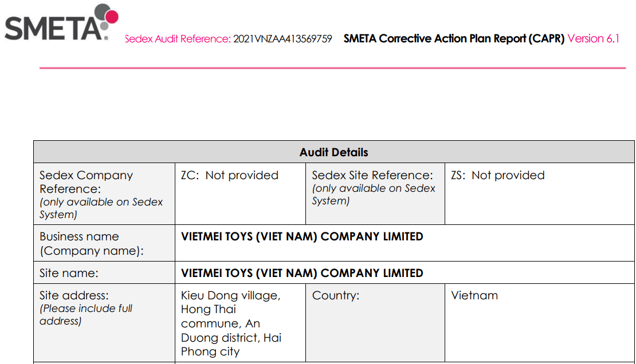Click the "Sedex Company Reference:" label cell
The width and height of the screenshot is (636, 364).
coord(87,181)
